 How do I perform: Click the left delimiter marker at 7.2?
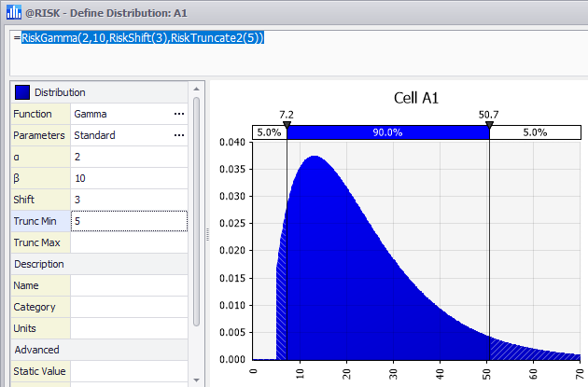287,125
